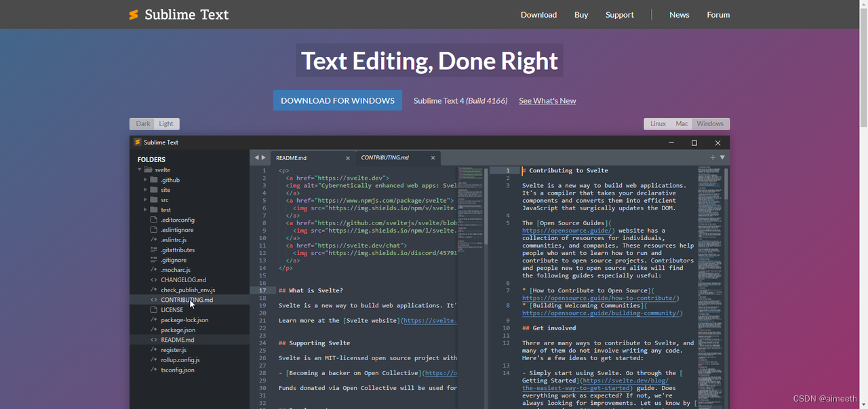The width and height of the screenshot is (868, 409).
Task: Switch to the CONTRIBUTING.md editor tab
Action: tap(398, 158)
